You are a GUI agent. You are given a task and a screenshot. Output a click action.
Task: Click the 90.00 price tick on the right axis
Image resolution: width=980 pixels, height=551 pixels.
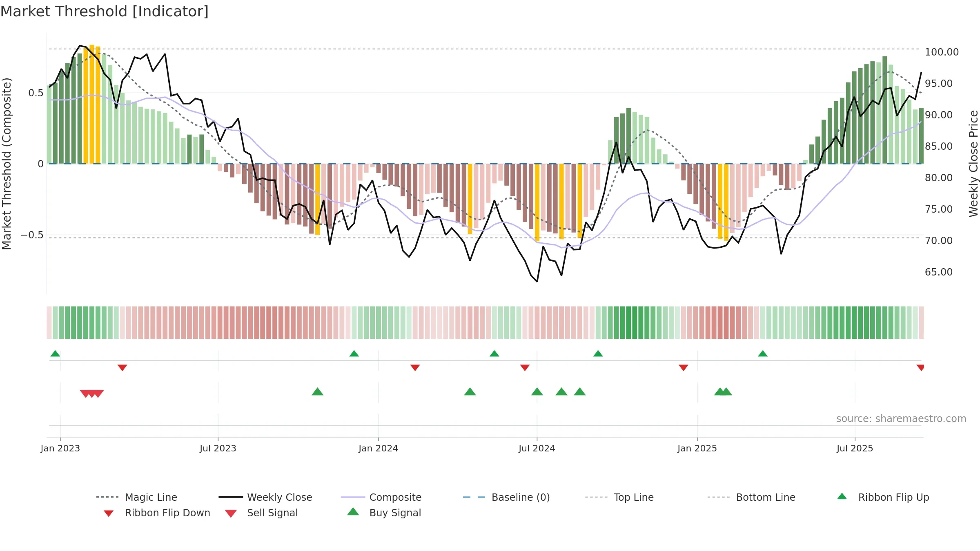939,115
